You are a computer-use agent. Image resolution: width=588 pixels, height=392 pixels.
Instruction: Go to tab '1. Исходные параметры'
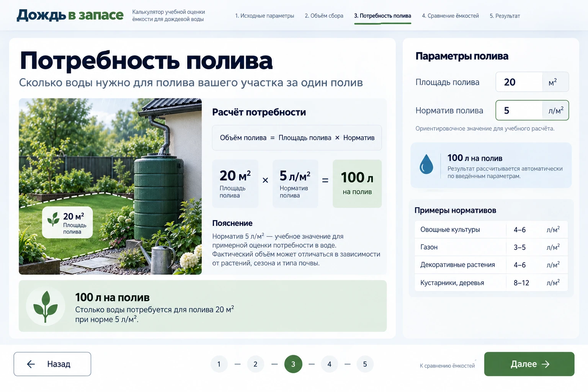265,16
